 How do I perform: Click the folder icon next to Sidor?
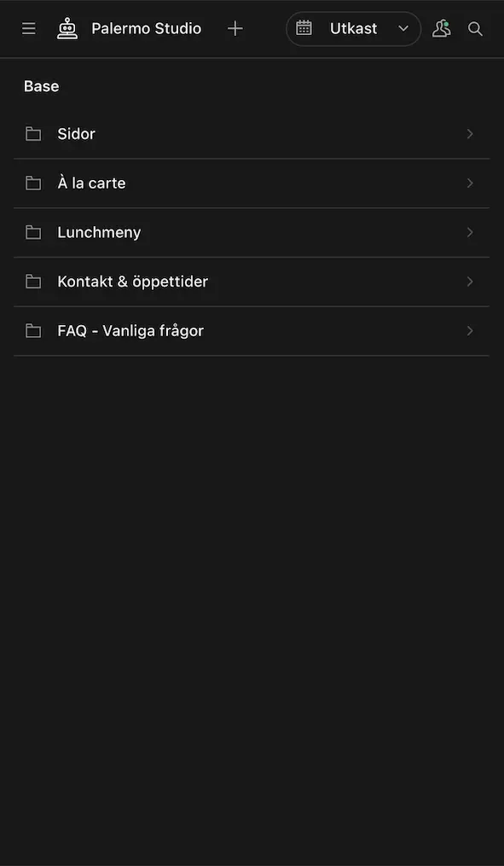[33, 133]
